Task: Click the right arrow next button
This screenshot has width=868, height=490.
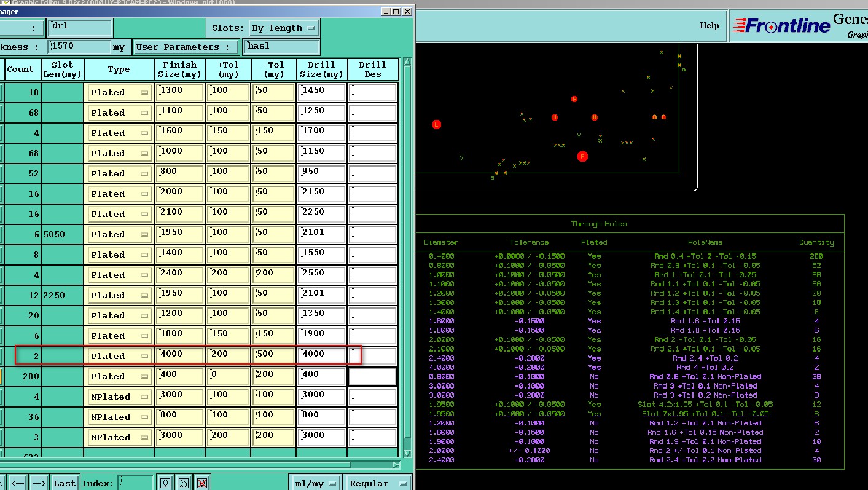Action: point(39,483)
